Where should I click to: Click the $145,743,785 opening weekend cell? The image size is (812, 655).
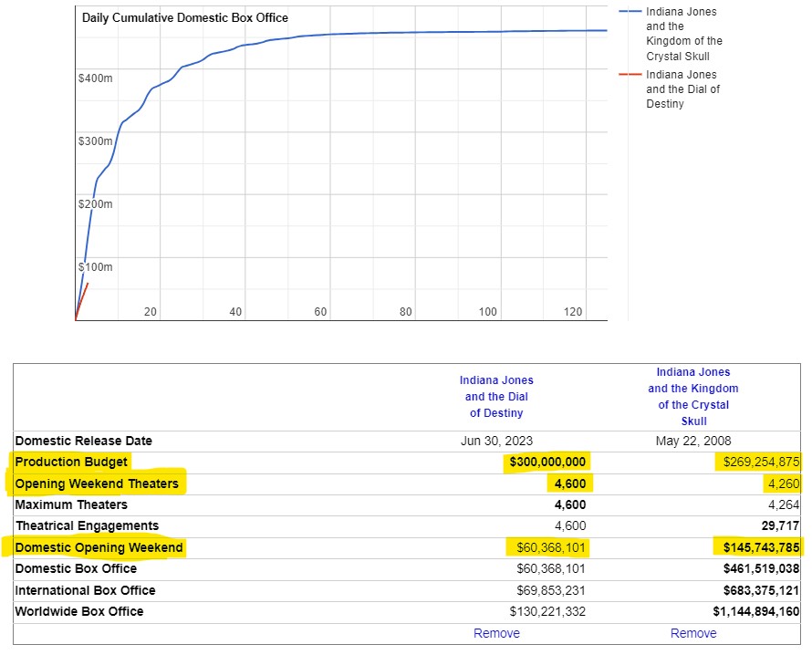[755, 547]
